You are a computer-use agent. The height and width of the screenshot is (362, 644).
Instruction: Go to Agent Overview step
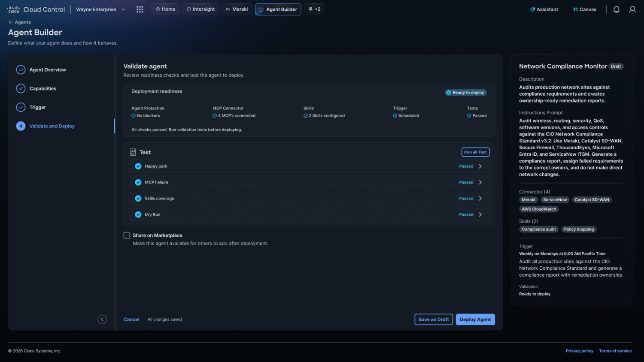tap(48, 69)
